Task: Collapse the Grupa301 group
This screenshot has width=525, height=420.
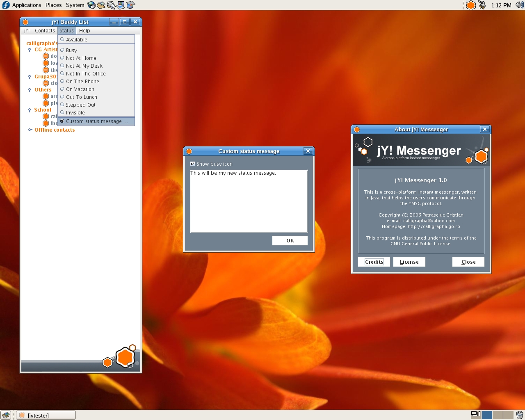Action: pyautogui.click(x=30, y=77)
